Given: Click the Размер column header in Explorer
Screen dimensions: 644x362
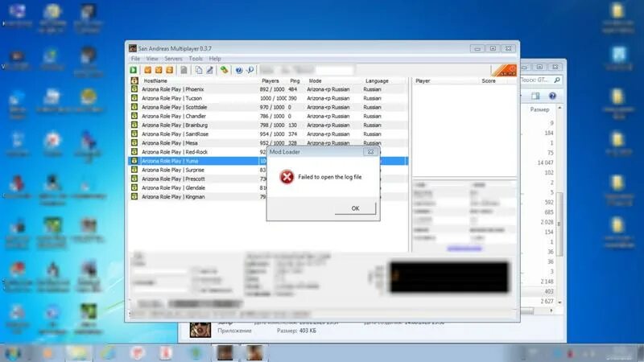Looking at the screenshot, I should point(539,109).
